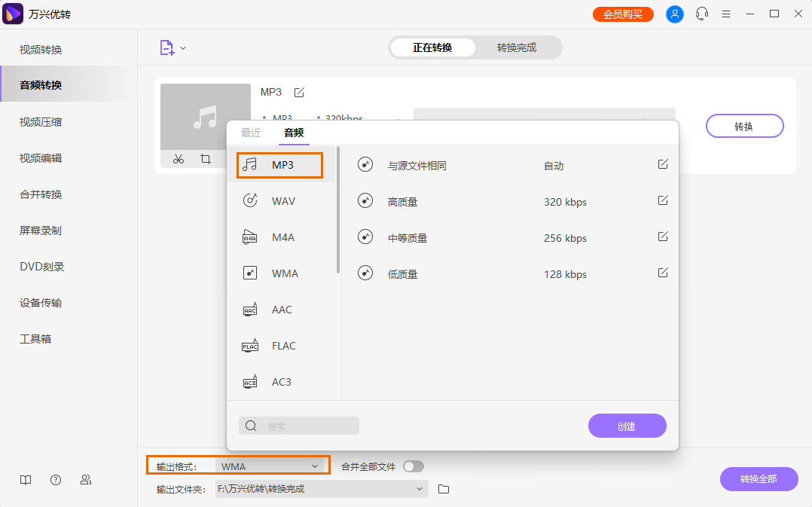Viewport: 812px width, 507px height.
Task: Select AC3 format in list
Action: pos(282,382)
